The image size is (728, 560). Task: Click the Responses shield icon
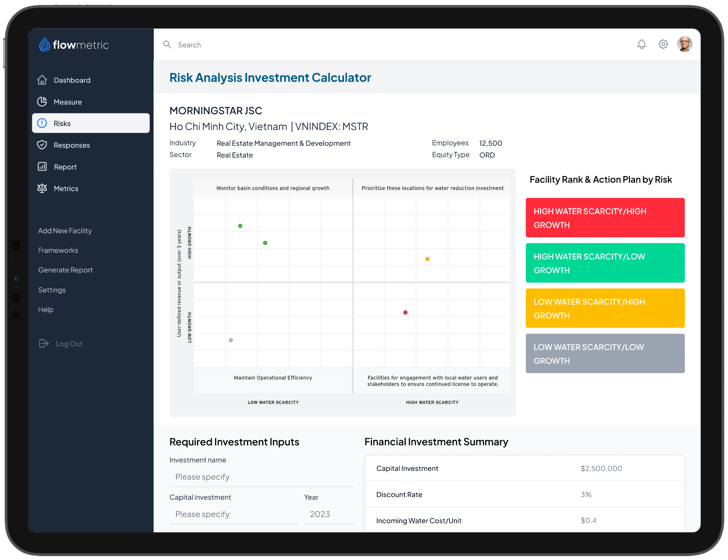coord(42,145)
